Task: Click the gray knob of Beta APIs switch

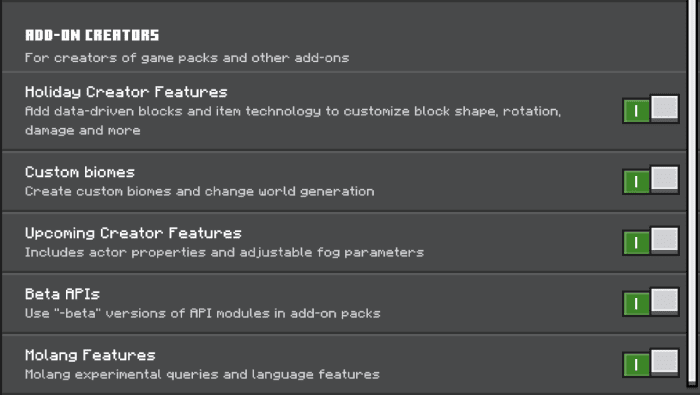Action: click(x=665, y=300)
